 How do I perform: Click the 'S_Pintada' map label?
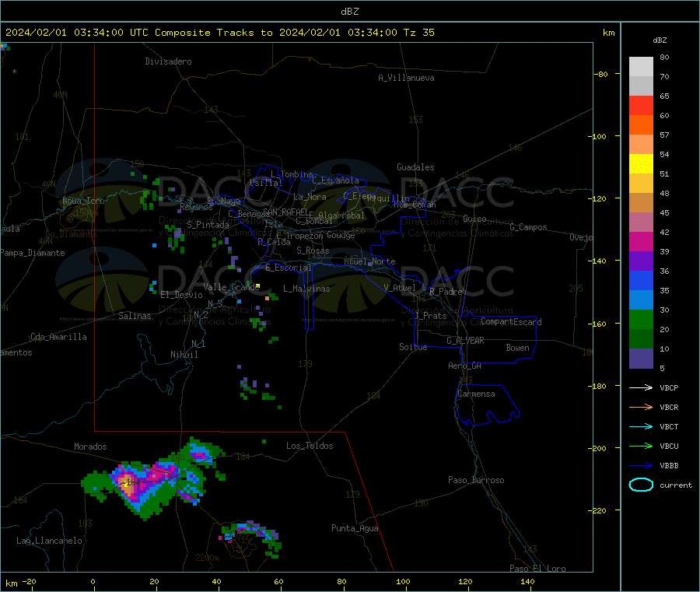point(208,225)
